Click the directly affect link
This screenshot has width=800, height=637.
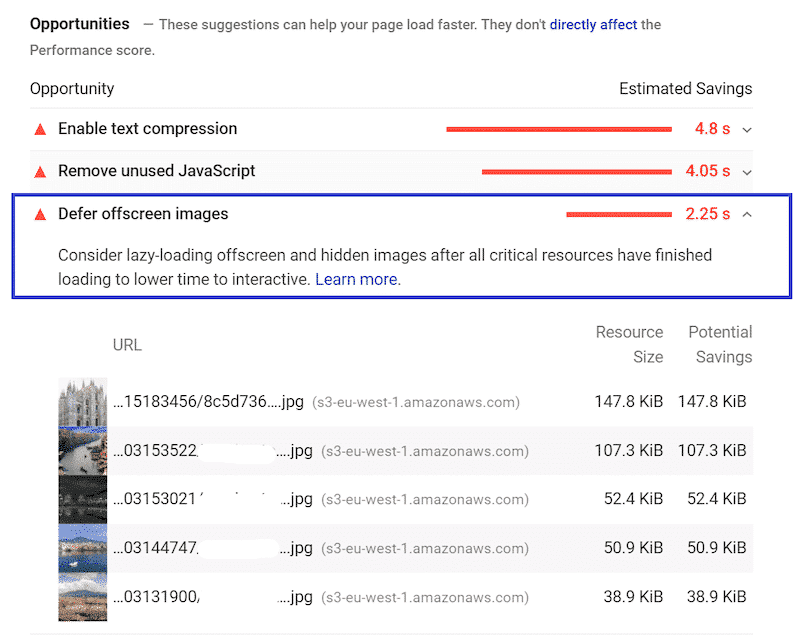click(x=593, y=24)
